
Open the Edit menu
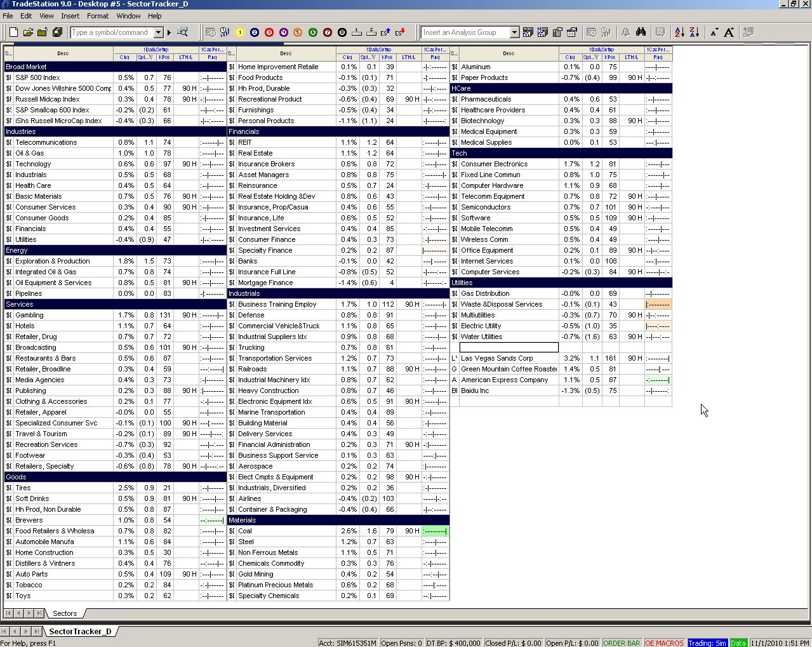[x=26, y=16]
